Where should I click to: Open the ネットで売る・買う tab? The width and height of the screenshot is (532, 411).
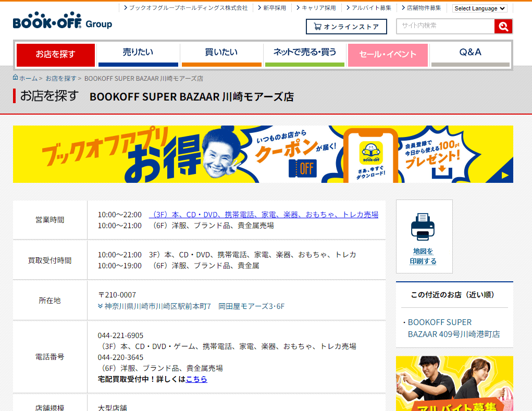tap(304, 52)
